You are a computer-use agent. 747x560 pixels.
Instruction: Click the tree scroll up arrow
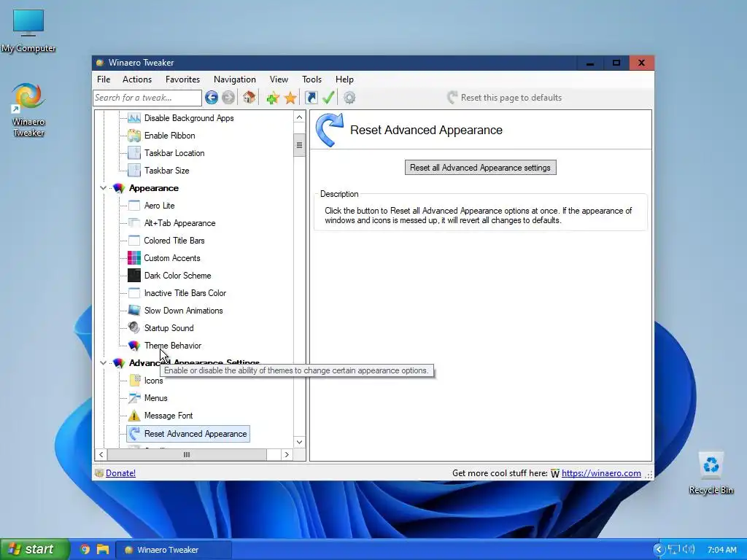pos(299,117)
